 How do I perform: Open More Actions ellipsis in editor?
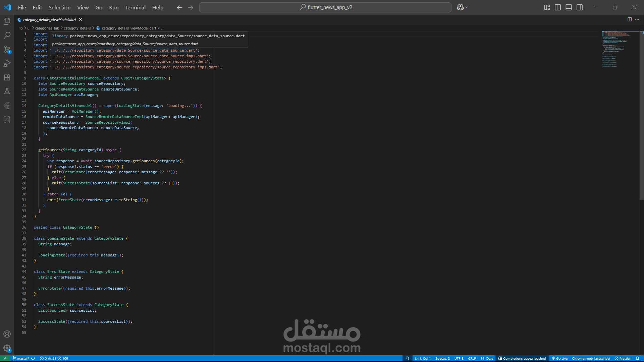pos(637,19)
